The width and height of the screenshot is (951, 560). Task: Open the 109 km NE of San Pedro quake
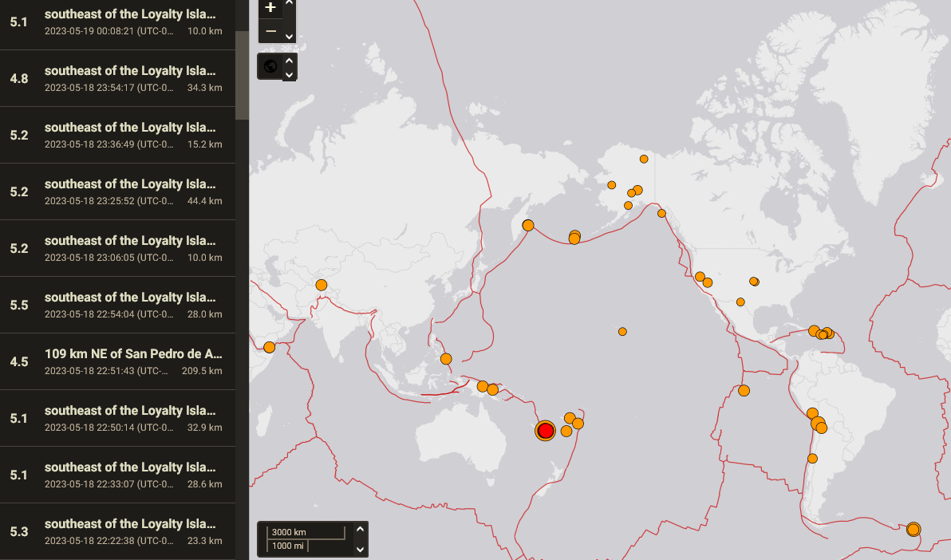pyautogui.click(x=117, y=361)
